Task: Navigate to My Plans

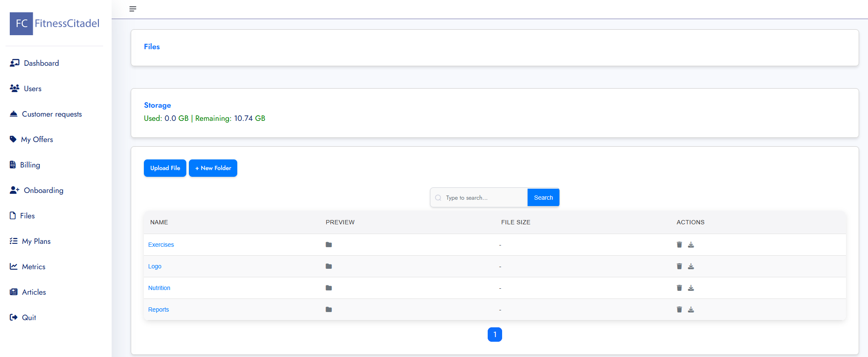Action: point(36,241)
